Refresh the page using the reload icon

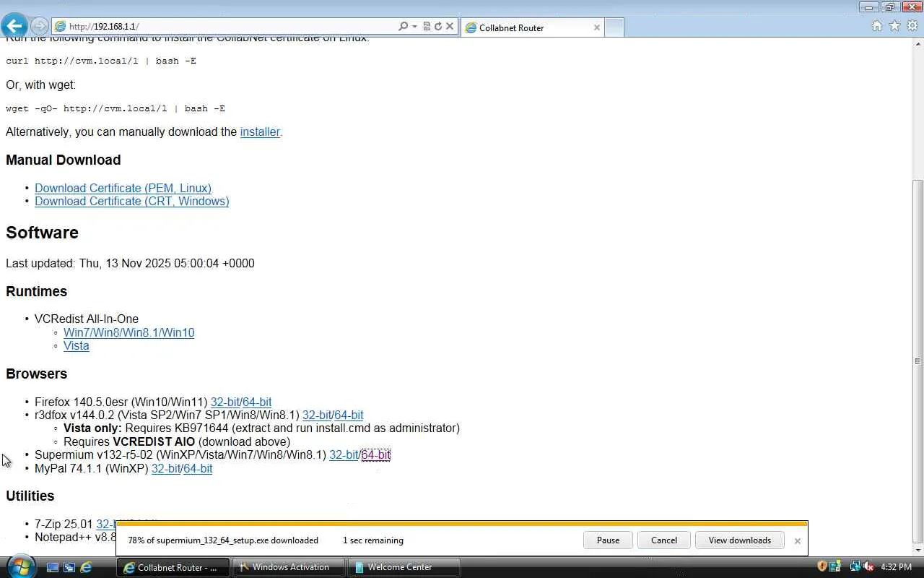coord(437,26)
